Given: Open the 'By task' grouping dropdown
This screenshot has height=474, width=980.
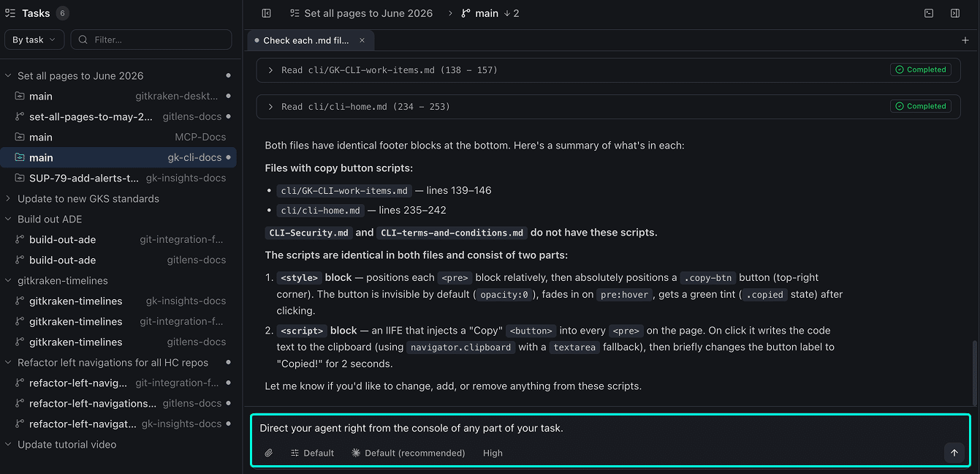Looking at the screenshot, I should click(x=34, y=39).
